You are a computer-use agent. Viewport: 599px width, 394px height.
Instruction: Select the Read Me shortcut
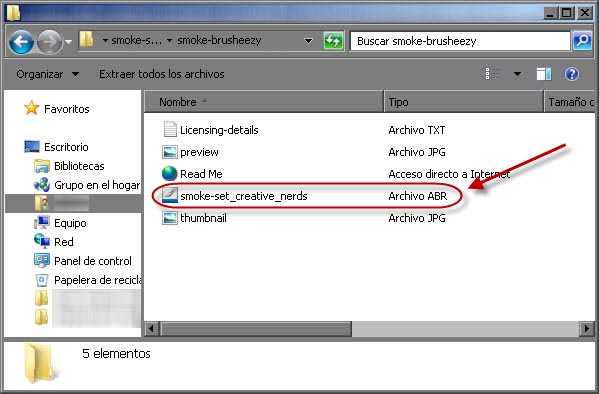point(201,174)
